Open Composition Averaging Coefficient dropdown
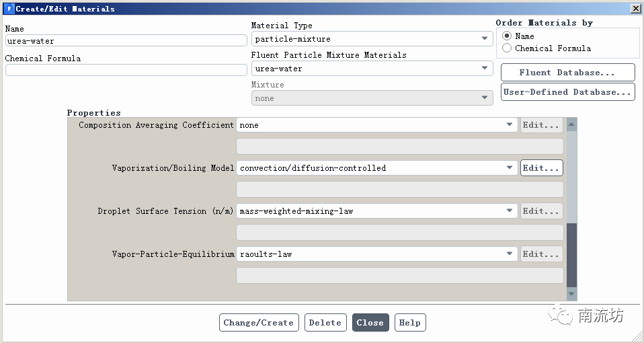 coord(376,125)
